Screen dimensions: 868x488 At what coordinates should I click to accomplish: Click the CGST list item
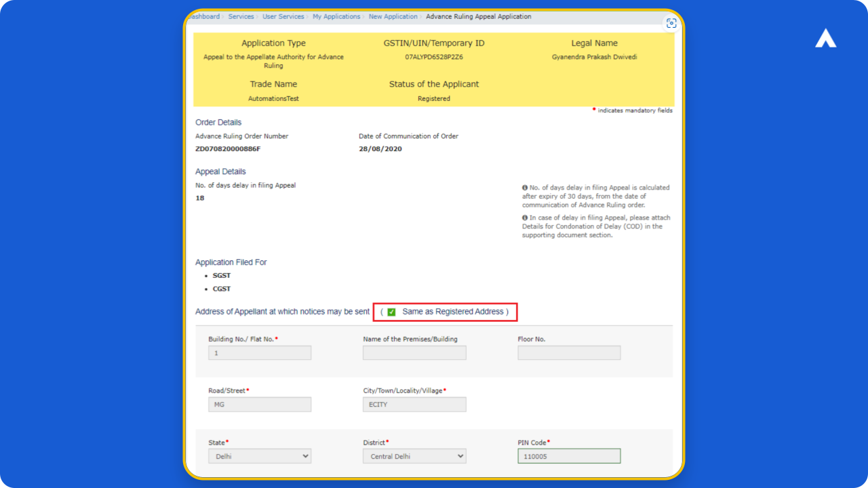(x=222, y=289)
